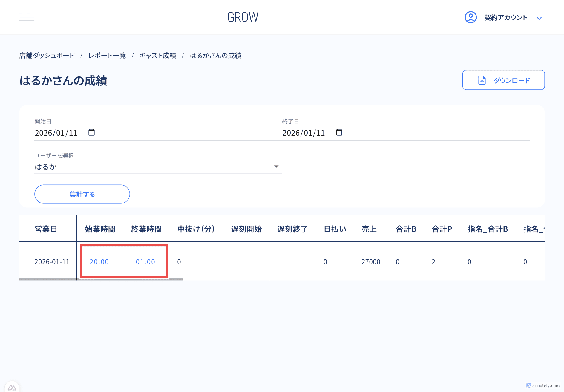564x392 pixels.
Task: Navigate to 店舗ダッシュボード breadcrumb
Action: click(47, 56)
